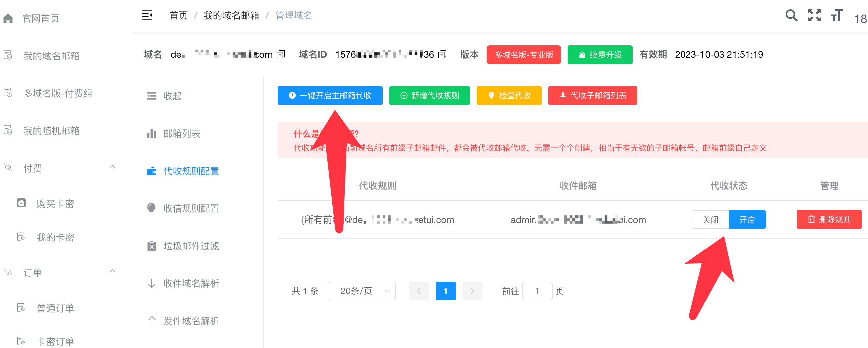Switch to 邮箱列表 tab
Image resolution: width=868 pixels, height=348 pixels.
(x=182, y=134)
